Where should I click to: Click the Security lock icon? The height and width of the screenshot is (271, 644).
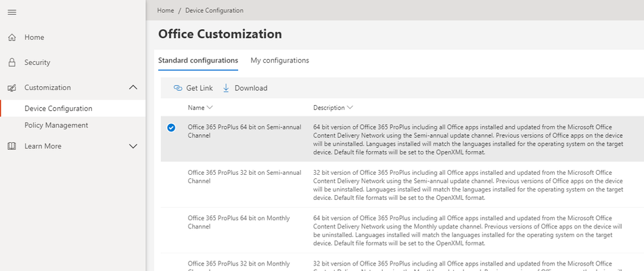click(12, 62)
